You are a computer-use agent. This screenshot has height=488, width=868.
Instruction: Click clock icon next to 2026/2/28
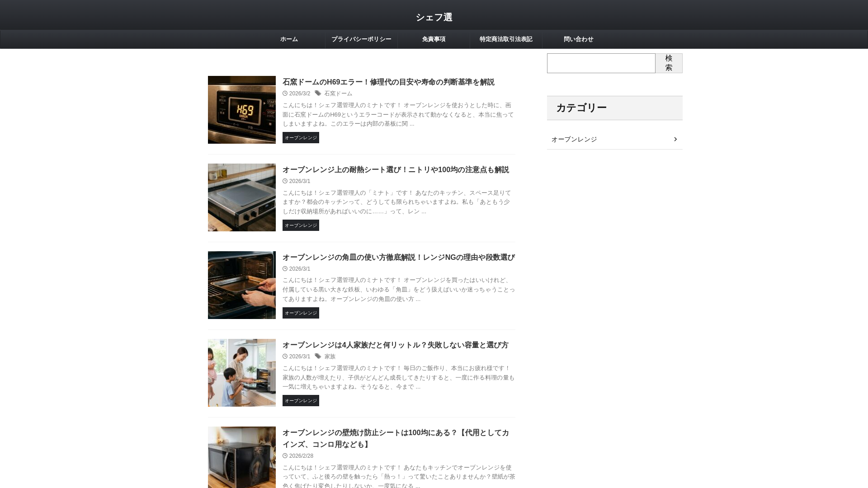click(285, 456)
